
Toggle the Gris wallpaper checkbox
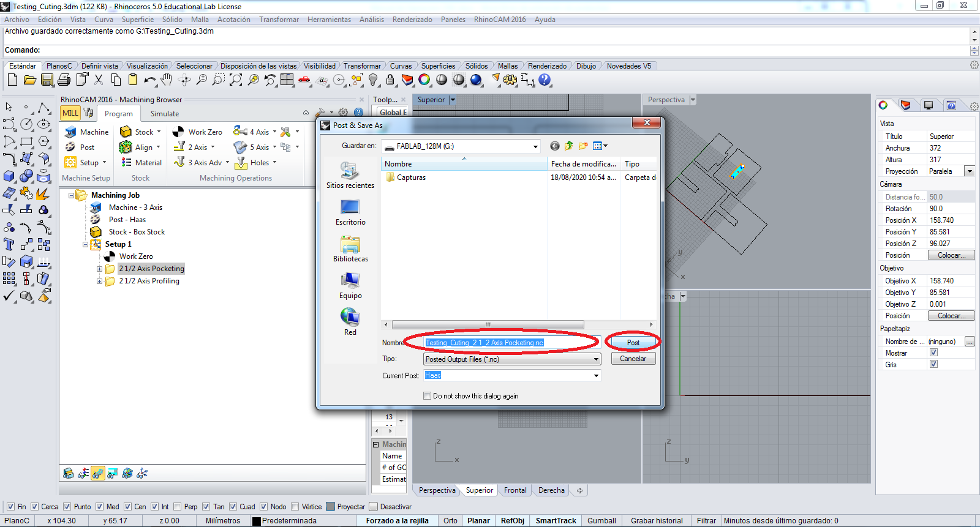coord(934,364)
